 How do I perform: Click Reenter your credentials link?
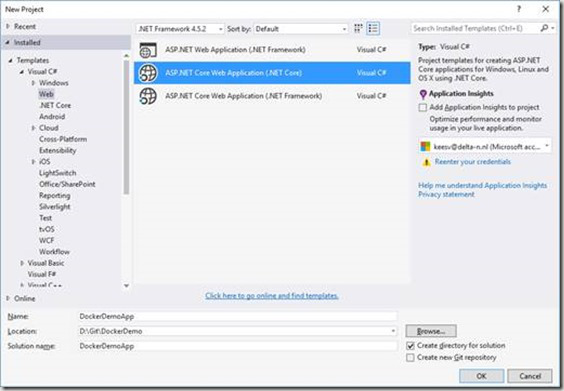473,162
